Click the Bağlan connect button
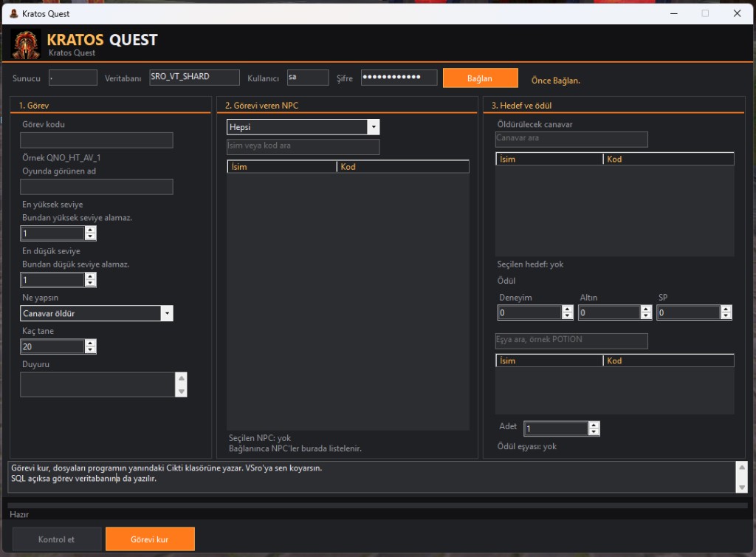The height and width of the screenshot is (557, 756). coord(480,78)
